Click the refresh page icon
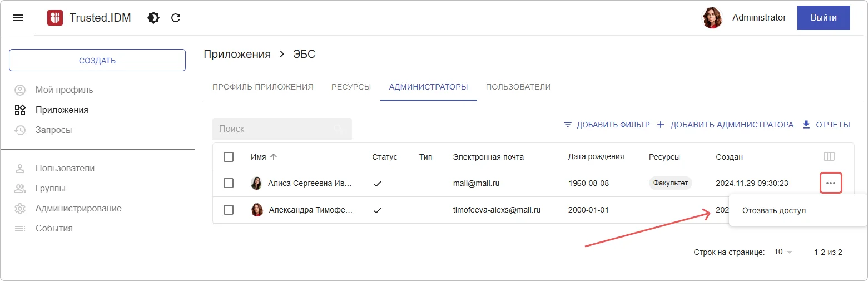This screenshot has height=281, width=868. pos(176,18)
